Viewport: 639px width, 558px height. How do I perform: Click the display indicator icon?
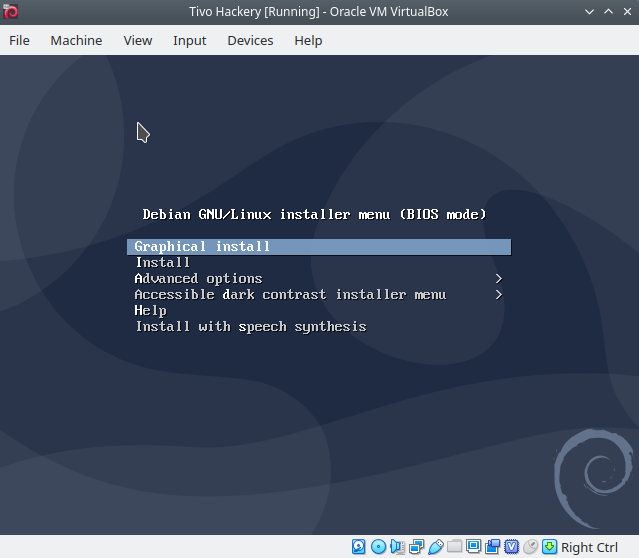(474, 546)
